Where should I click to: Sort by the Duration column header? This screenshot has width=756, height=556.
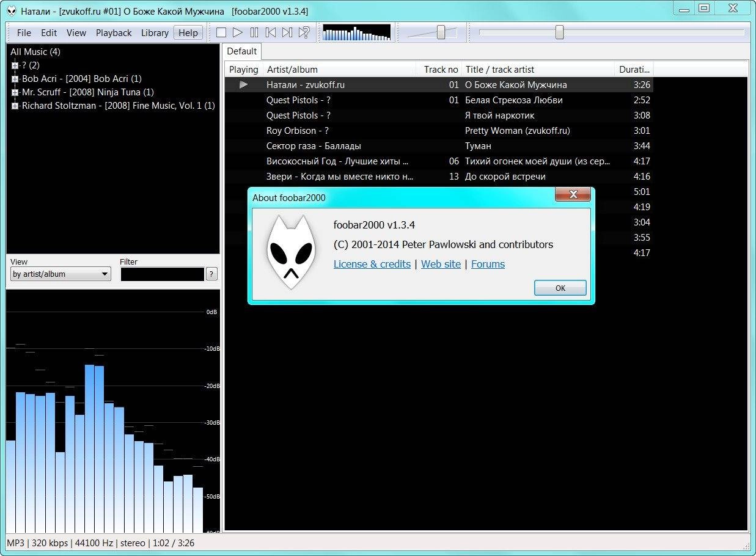(634, 69)
